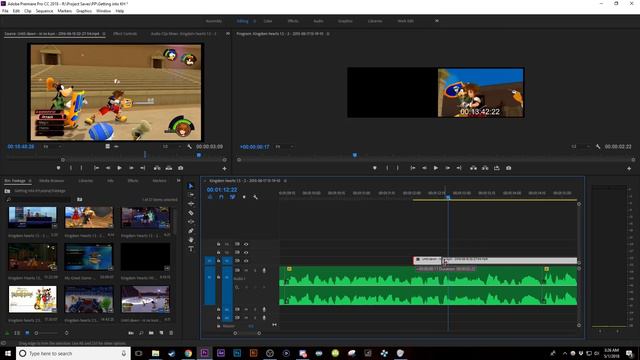Open Source monitor settings wrench

tap(189, 147)
